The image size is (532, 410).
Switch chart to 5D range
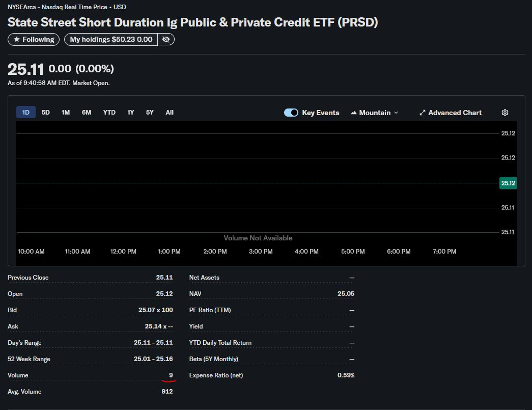tap(46, 113)
